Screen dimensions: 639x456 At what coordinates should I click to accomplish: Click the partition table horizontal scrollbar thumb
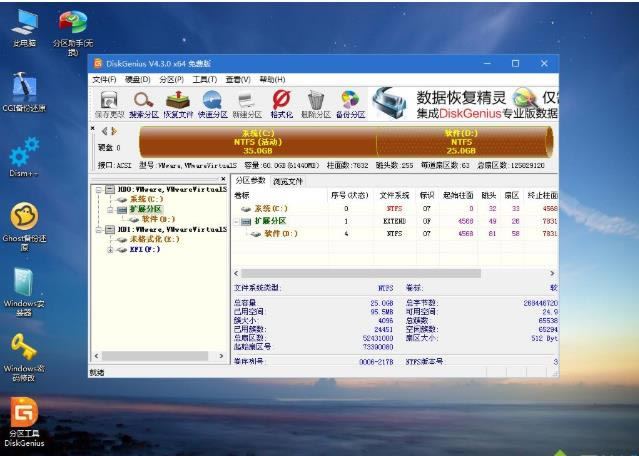(x=361, y=273)
